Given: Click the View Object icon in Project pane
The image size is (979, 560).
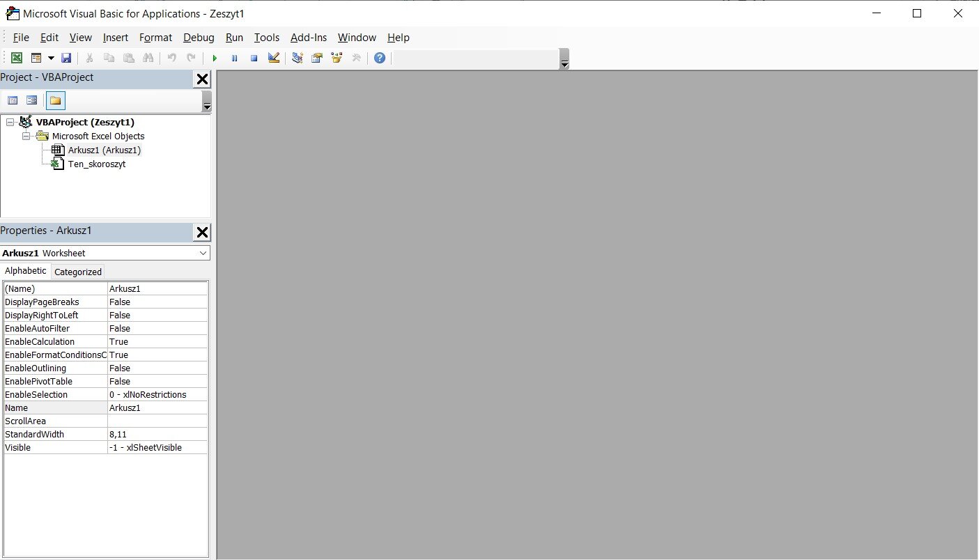Looking at the screenshot, I should coord(31,100).
